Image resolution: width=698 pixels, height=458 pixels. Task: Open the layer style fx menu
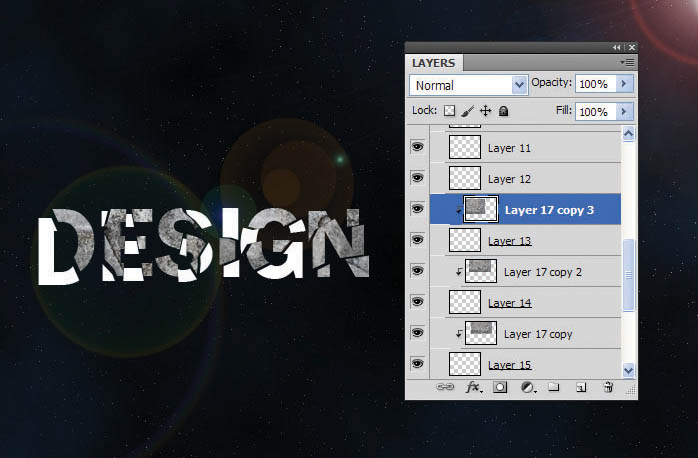click(x=474, y=387)
